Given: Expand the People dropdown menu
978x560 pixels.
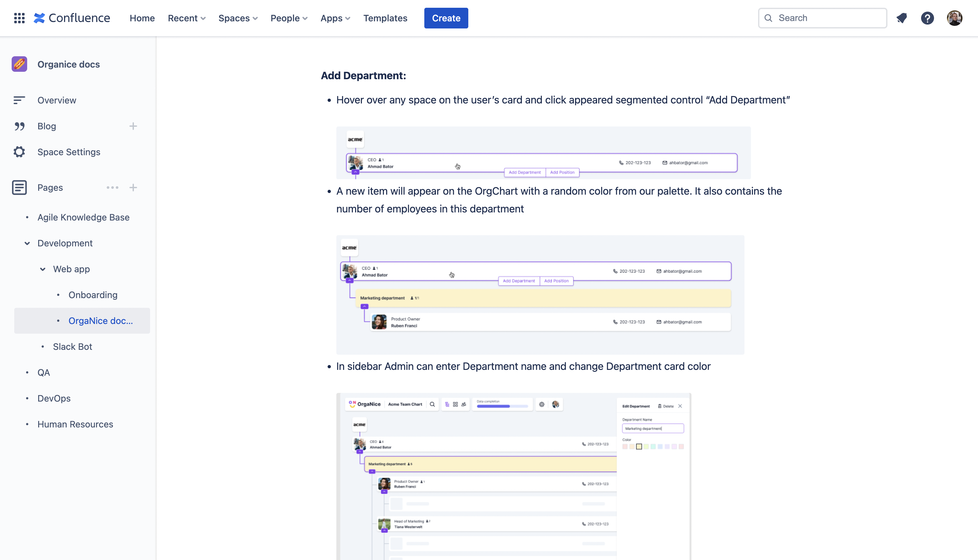Looking at the screenshot, I should [288, 18].
